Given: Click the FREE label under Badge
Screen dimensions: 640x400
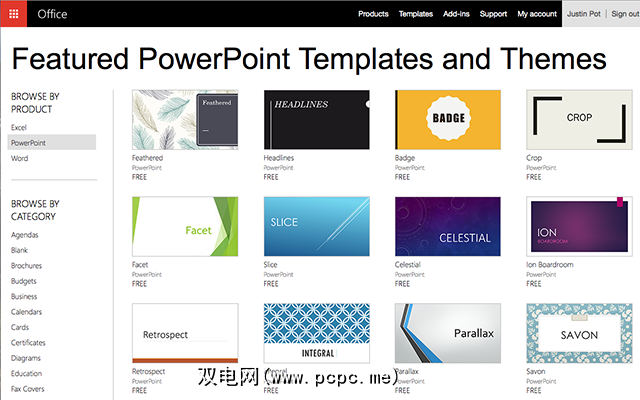Looking at the screenshot, I should (402, 177).
